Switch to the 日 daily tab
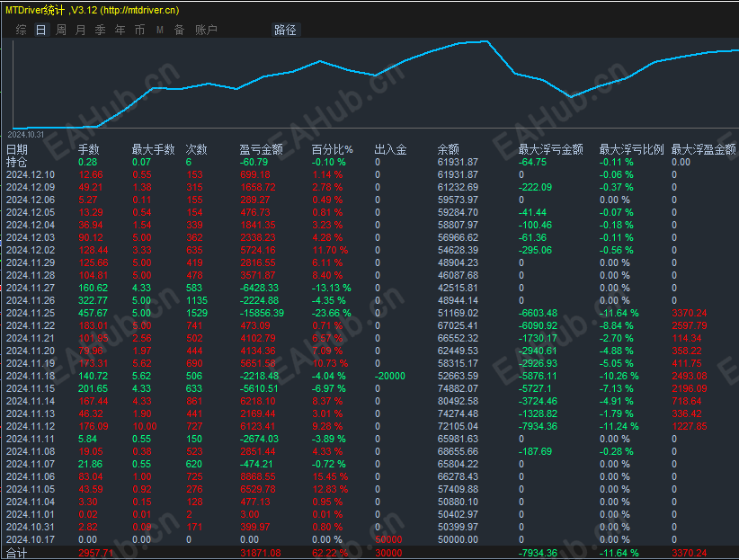The height and width of the screenshot is (560, 739). tap(40, 30)
